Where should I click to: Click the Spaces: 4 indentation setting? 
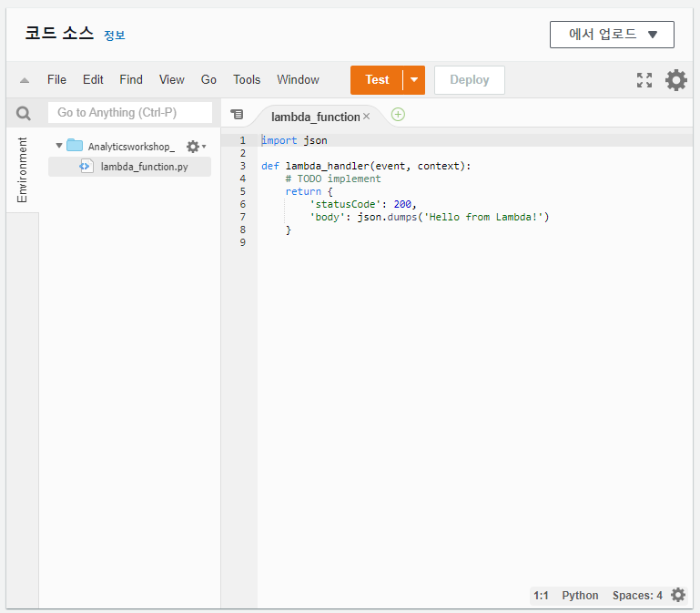pos(637,595)
